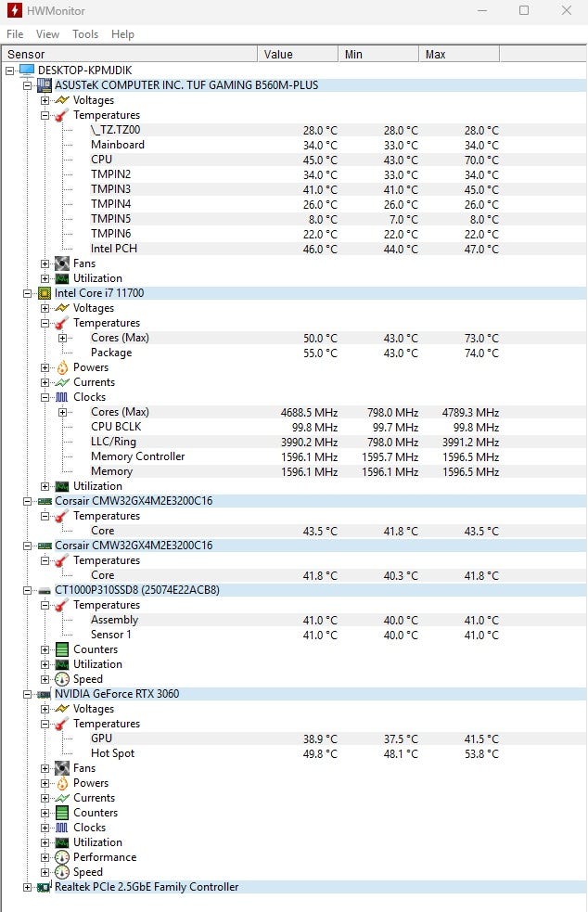Screen dimensions: 588x912
Task: Click the second Corsair RAM module icon
Action: (x=45, y=546)
